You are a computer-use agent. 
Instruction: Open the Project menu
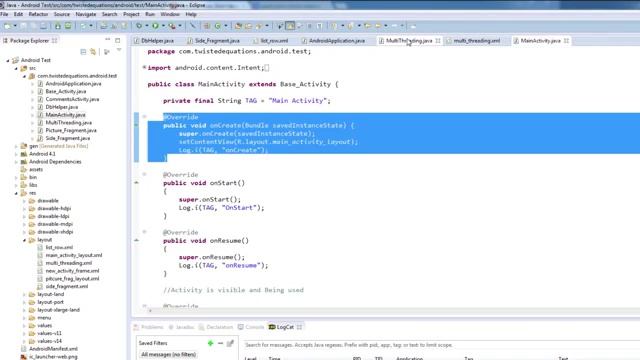click(131, 14)
